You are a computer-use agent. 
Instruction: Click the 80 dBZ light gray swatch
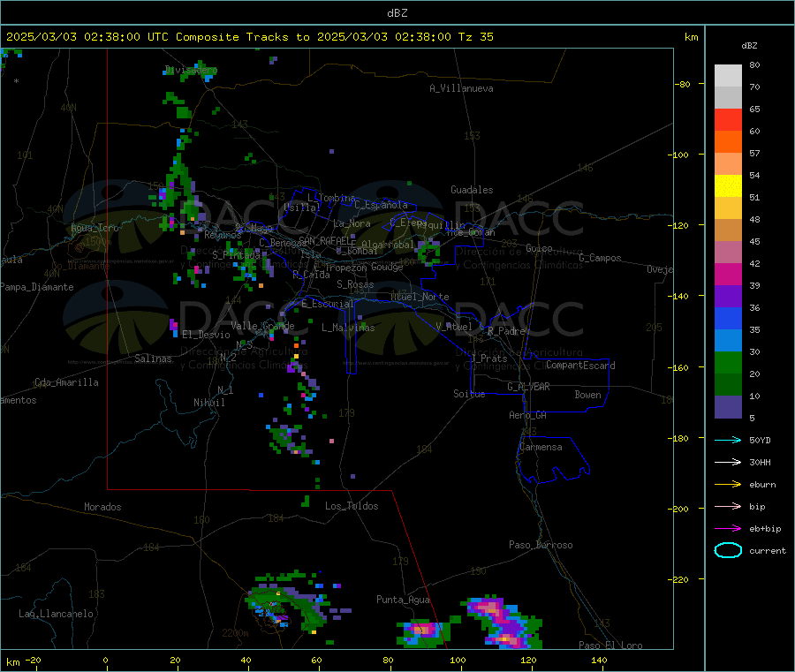tap(728, 76)
